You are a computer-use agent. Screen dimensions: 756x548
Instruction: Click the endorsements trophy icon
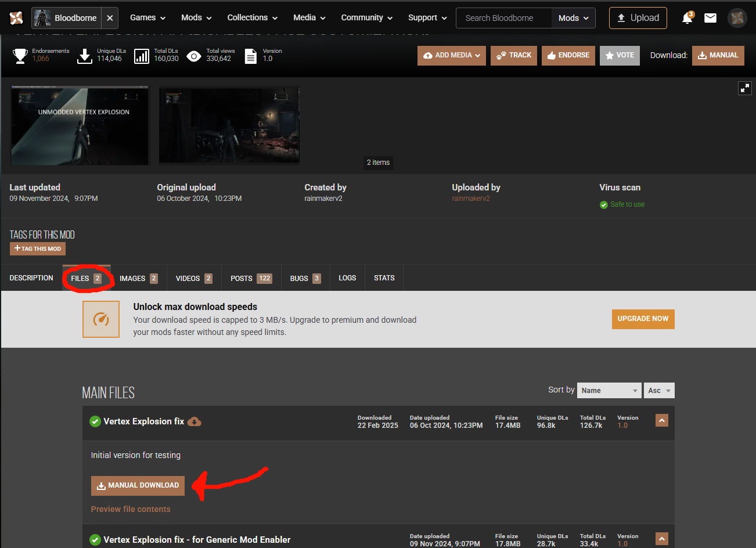click(20, 56)
